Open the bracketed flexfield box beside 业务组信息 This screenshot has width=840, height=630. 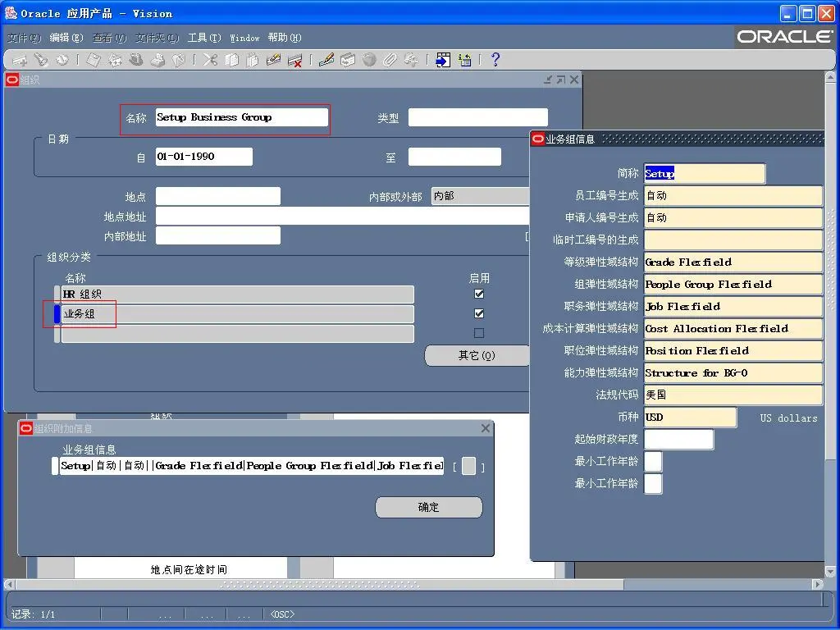coord(468,466)
